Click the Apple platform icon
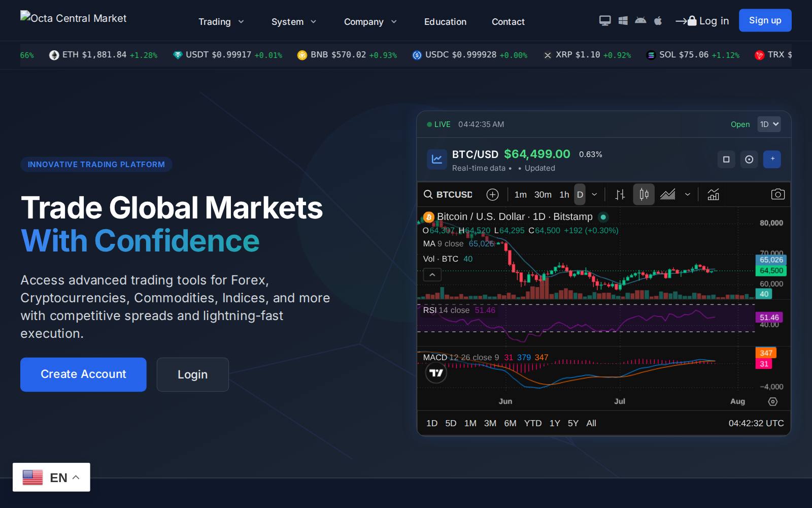The image size is (812, 508). (658, 21)
